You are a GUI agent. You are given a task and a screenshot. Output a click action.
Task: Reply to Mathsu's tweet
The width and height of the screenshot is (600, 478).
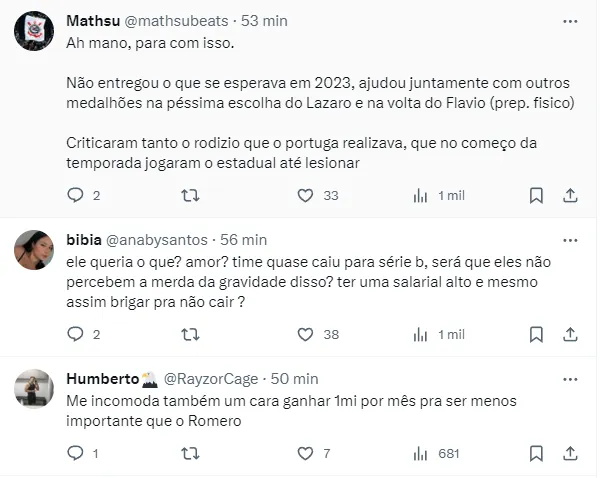point(75,196)
